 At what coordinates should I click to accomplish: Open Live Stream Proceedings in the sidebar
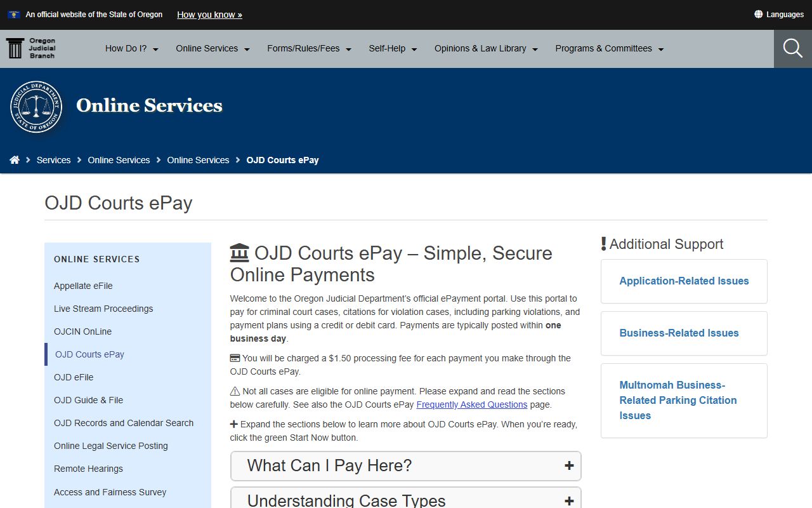click(x=103, y=309)
